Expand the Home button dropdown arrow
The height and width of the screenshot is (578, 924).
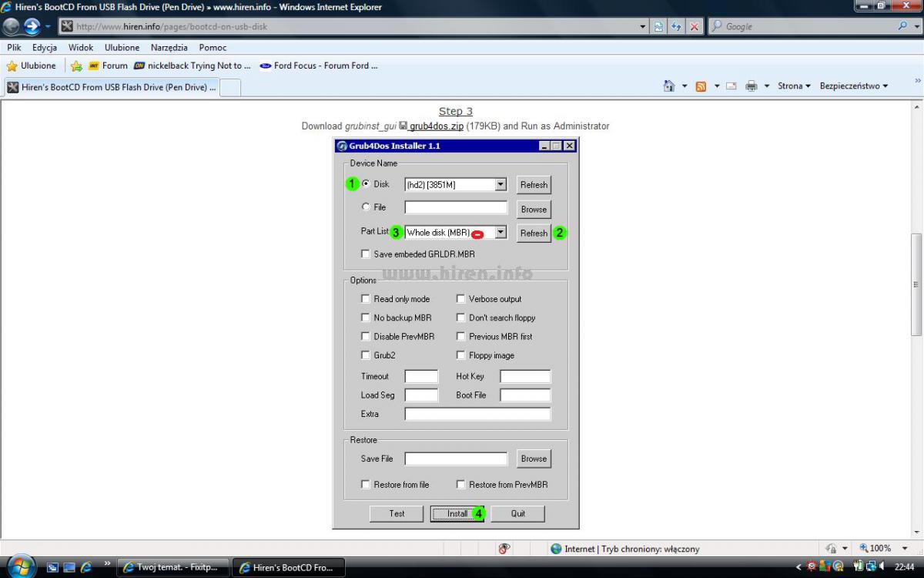coord(684,86)
